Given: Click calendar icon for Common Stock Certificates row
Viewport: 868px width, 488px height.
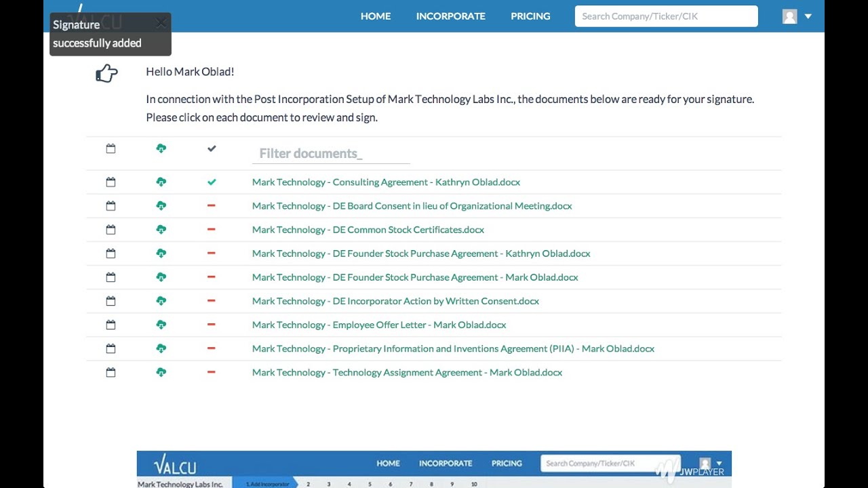Looking at the screenshot, I should (111, 230).
